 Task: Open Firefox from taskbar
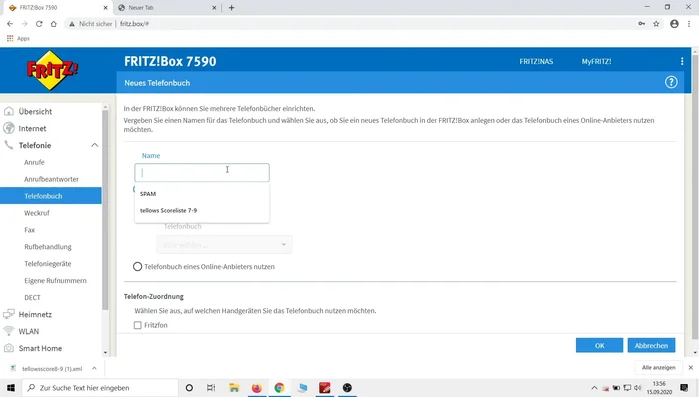257,388
